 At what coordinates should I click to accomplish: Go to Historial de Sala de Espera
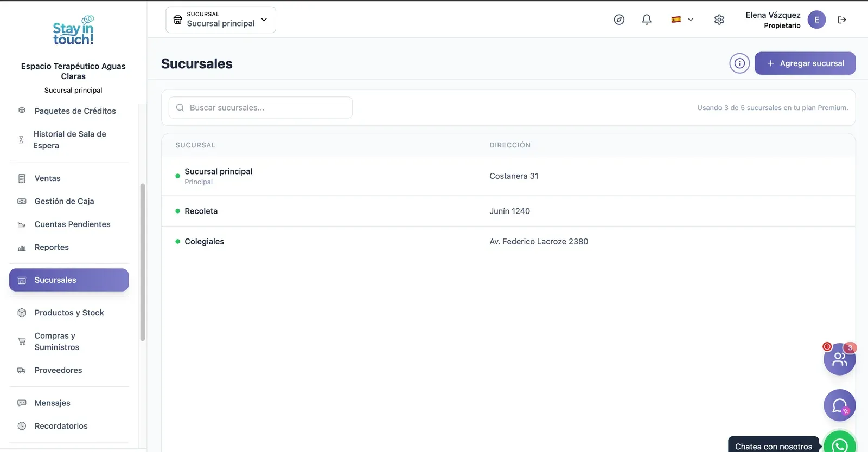pos(69,140)
